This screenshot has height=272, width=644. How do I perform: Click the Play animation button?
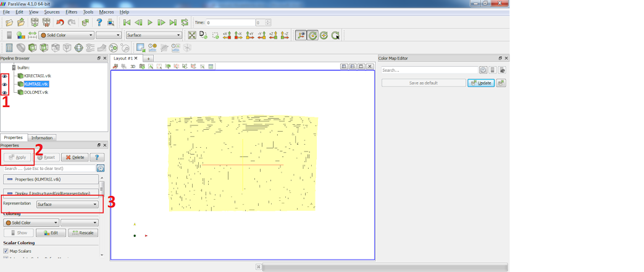tap(149, 23)
